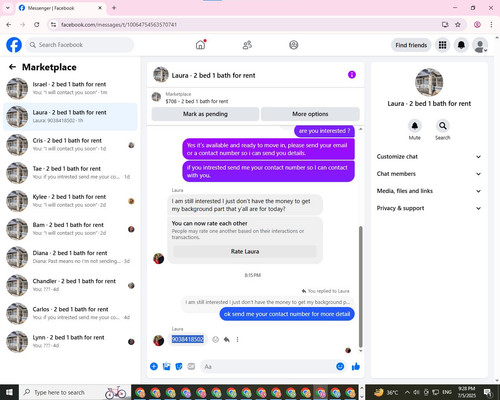Click the Search Facebook field
The width and height of the screenshot is (500, 400).
click(x=80, y=45)
